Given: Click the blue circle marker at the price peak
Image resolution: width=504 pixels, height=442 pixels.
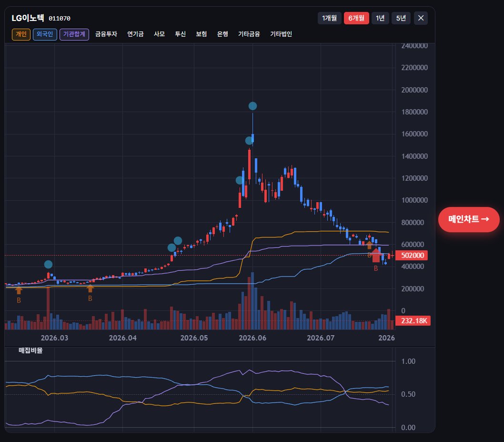Looking at the screenshot, I should pos(252,106).
